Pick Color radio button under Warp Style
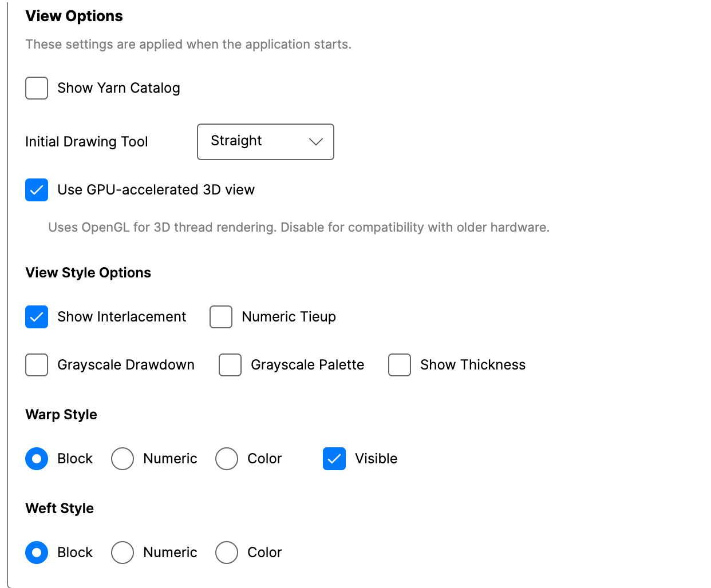 pyautogui.click(x=227, y=459)
